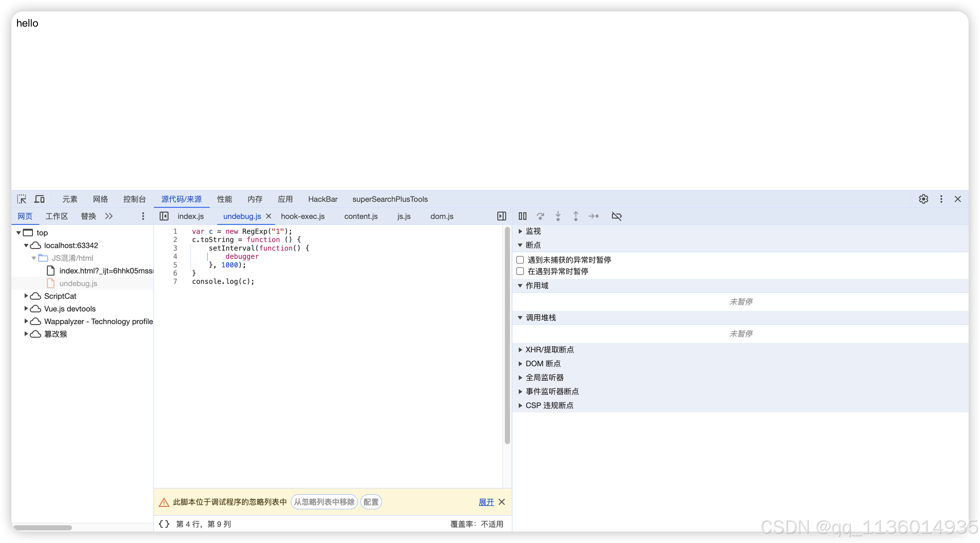
Task: Click the code editor vertical scrollbar
Action: [x=507, y=335]
